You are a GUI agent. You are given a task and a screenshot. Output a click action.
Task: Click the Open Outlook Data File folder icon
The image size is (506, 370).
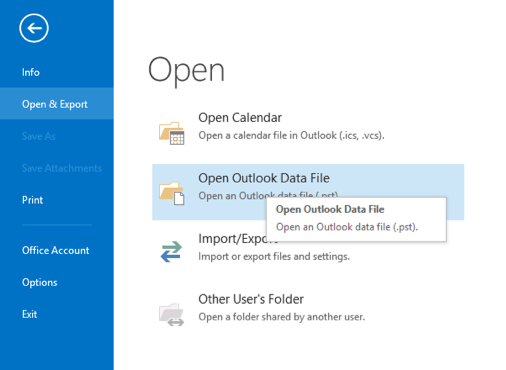click(x=171, y=193)
